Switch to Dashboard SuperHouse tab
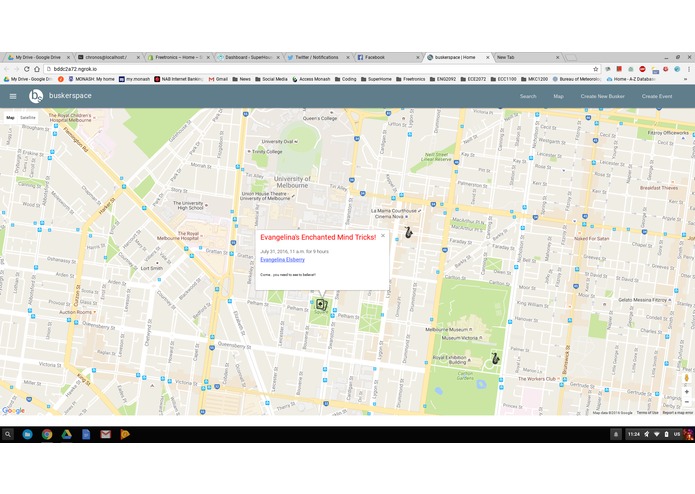 (247, 57)
